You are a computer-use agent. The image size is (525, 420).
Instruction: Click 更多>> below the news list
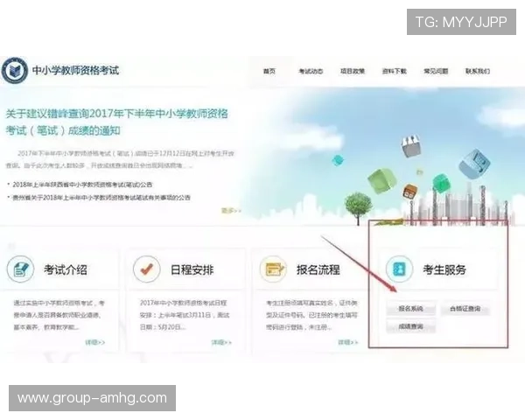(x=231, y=211)
